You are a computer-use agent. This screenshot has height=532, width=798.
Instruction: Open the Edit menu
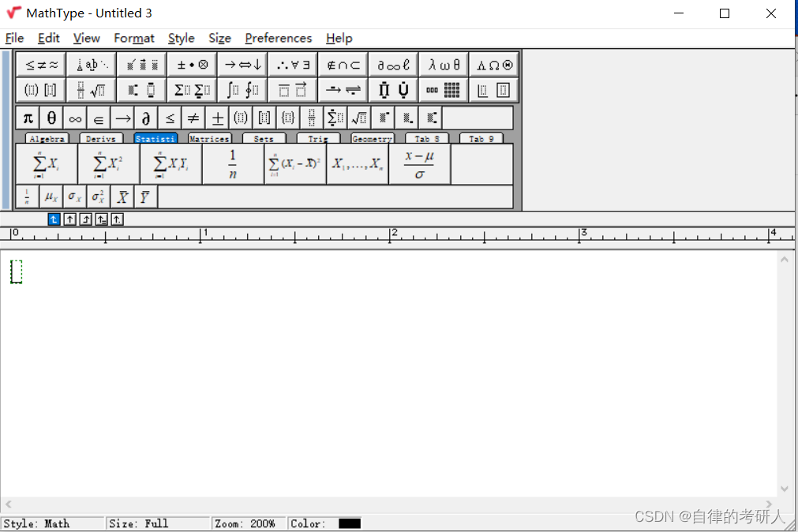48,38
